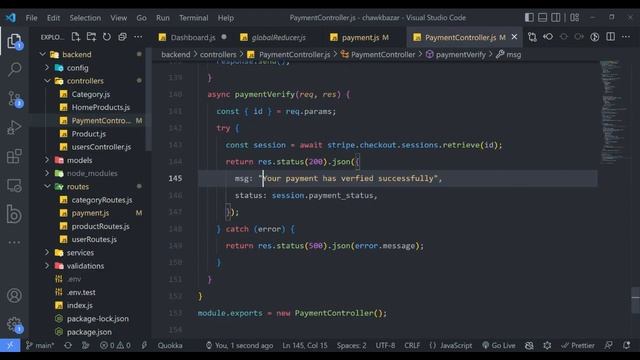
Task: Open the Accounts menu icon
Action: pos(14,295)
